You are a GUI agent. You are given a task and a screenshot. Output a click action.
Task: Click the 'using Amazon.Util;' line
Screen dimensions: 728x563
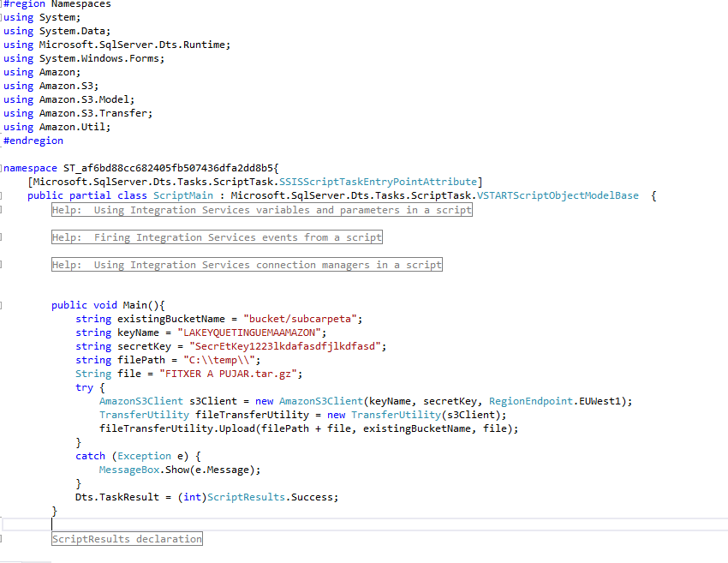pyautogui.click(x=57, y=127)
